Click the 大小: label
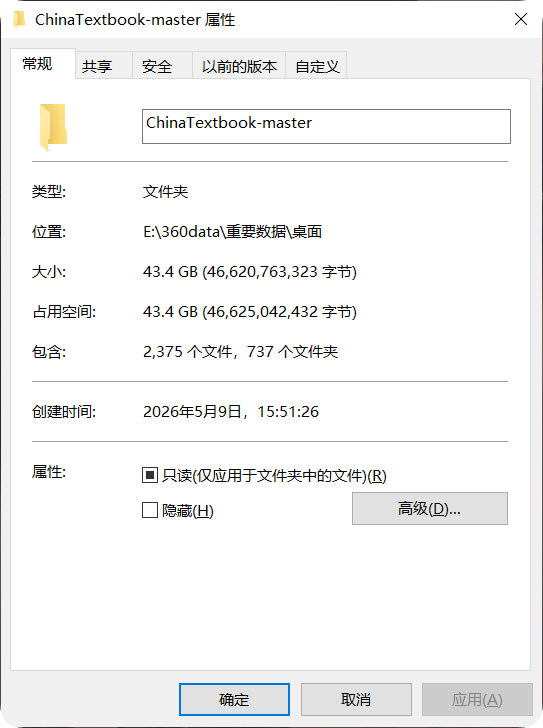 (49, 272)
